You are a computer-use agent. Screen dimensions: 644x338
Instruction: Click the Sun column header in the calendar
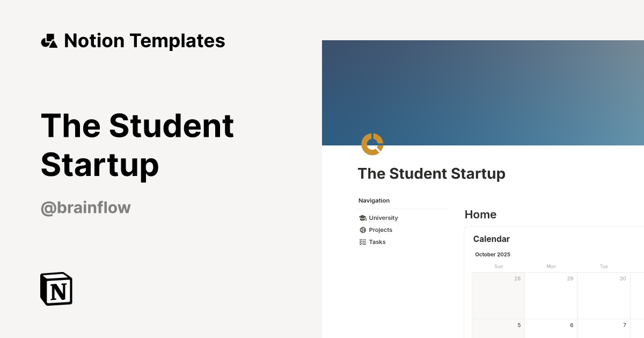[x=498, y=266]
